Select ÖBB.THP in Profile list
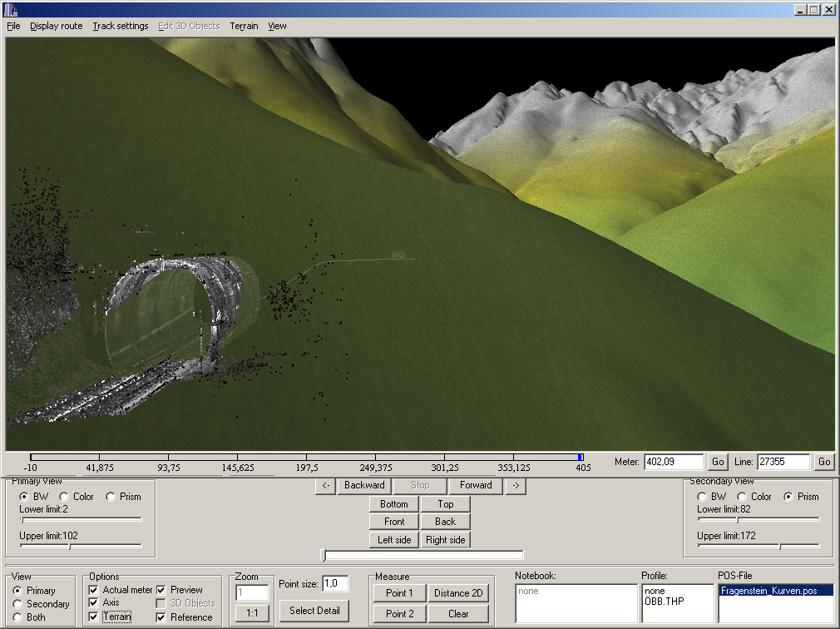This screenshot has width=840, height=629. [664, 602]
